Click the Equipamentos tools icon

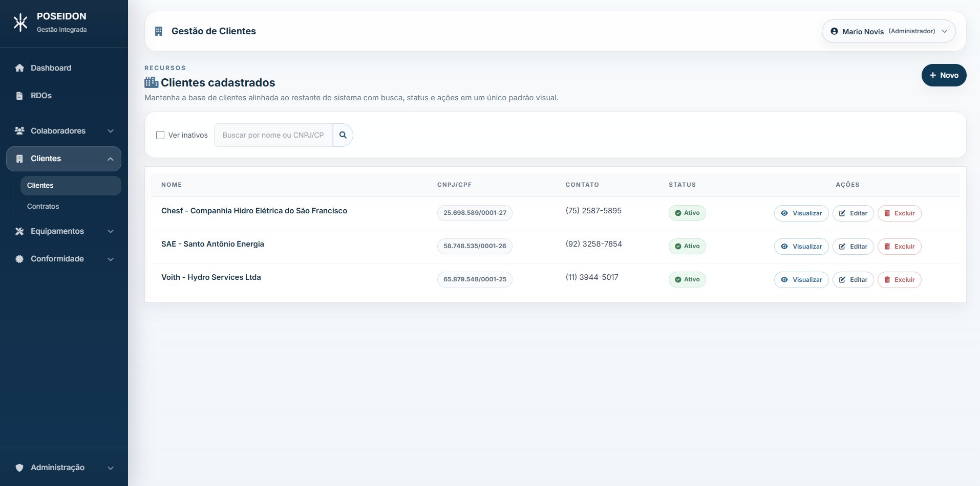point(19,231)
